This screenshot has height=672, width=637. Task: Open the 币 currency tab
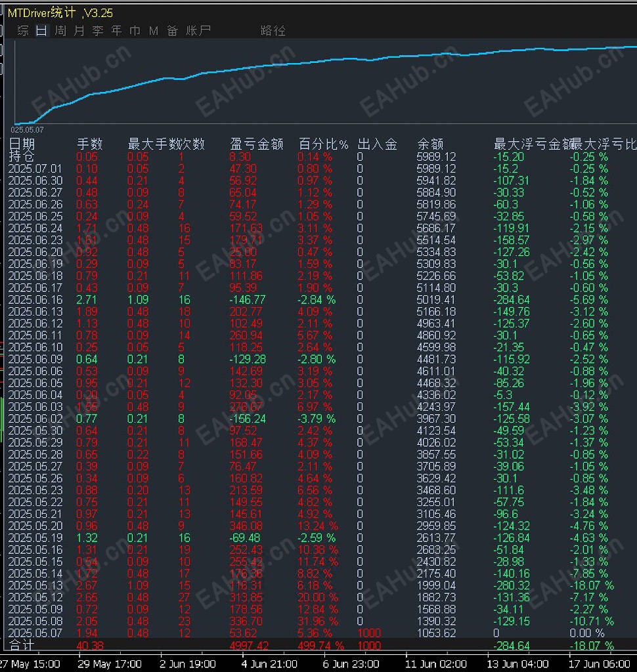[x=135, y=30]
